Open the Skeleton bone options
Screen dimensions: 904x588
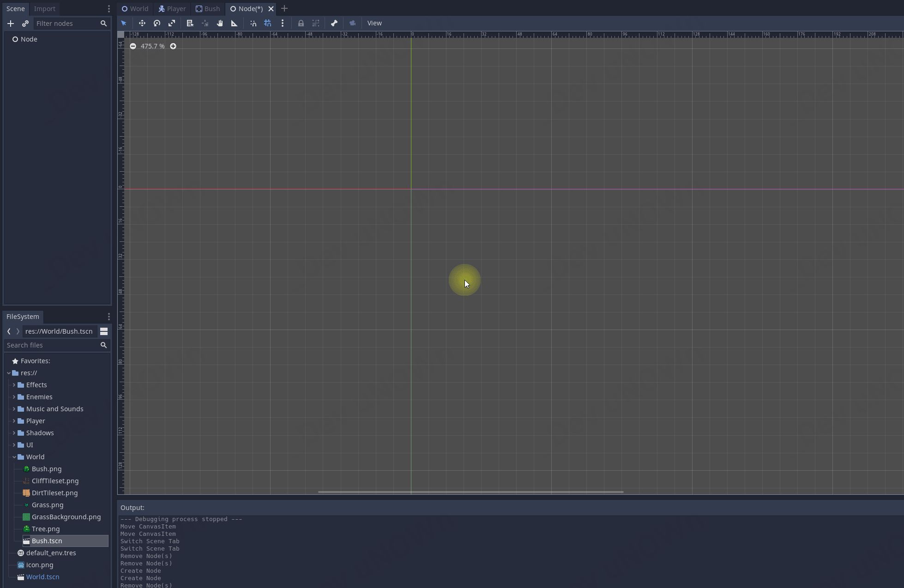[334, 23]
